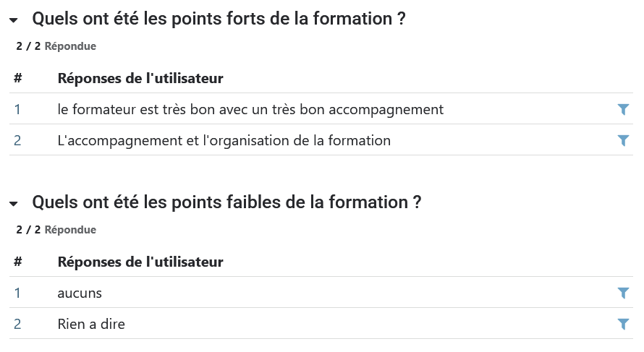Open answer number 2 under points faibles
Image resolution: width=644 pixels, height=352 pixels.
click(x=17, y=325)
